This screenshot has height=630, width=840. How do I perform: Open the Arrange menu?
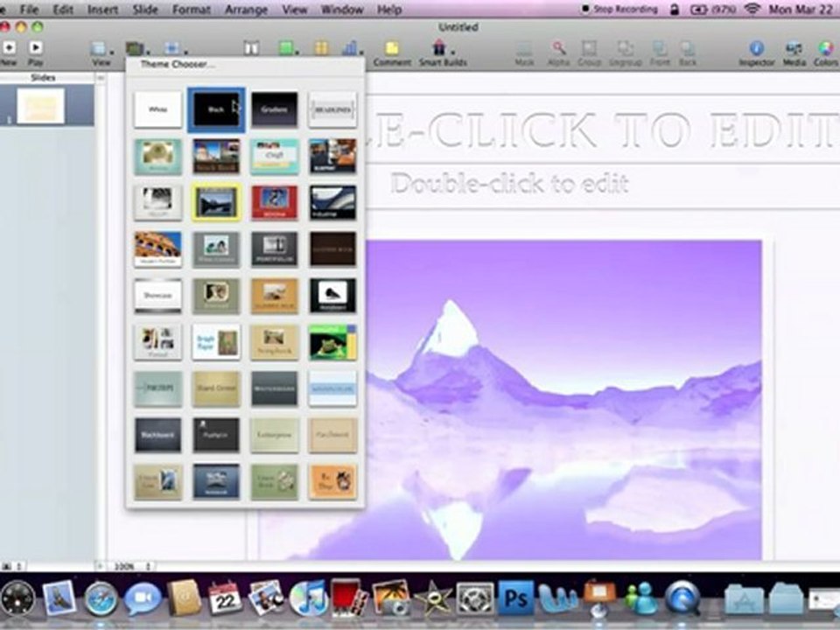(x=246, y=10)
